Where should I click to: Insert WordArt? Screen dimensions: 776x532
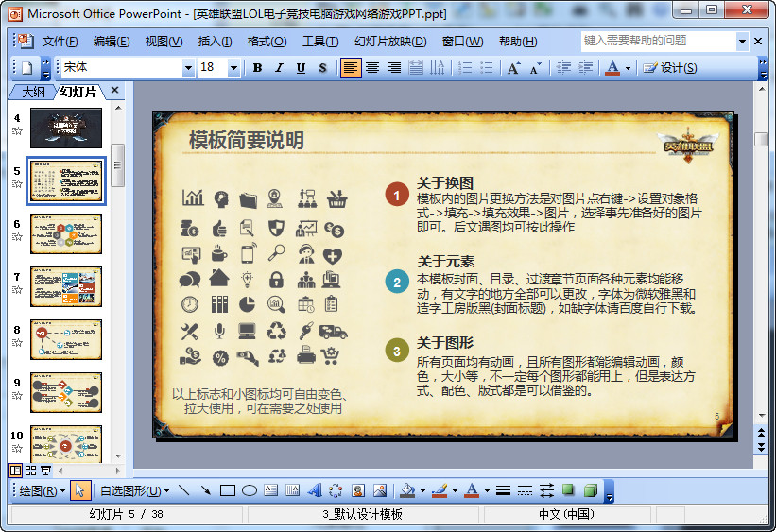tap(314, 491)
